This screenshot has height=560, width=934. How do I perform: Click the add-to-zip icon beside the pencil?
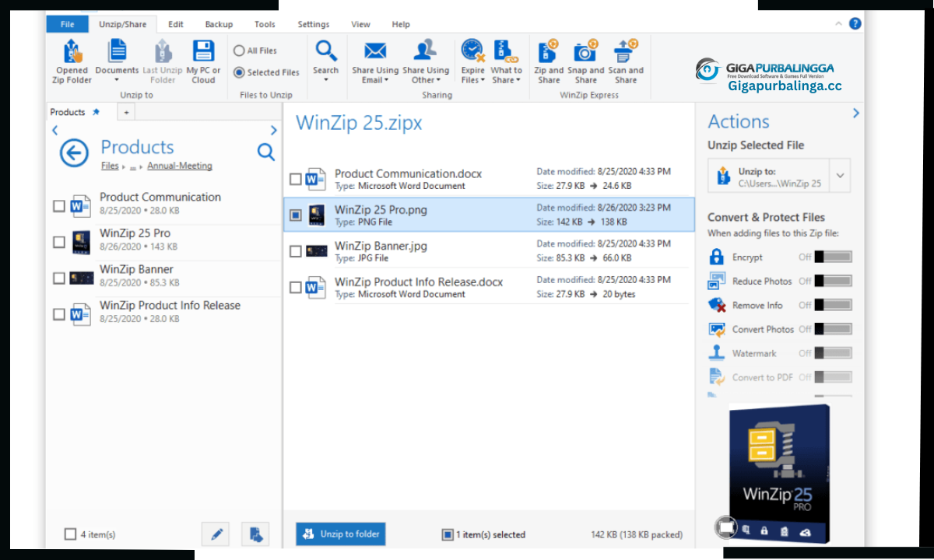point(255,534)
